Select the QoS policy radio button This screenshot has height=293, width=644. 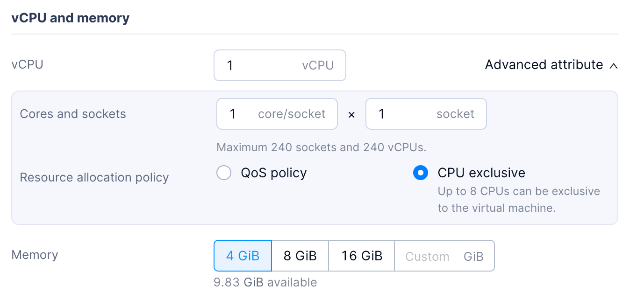pyautogui.click(x=224, y=173)
